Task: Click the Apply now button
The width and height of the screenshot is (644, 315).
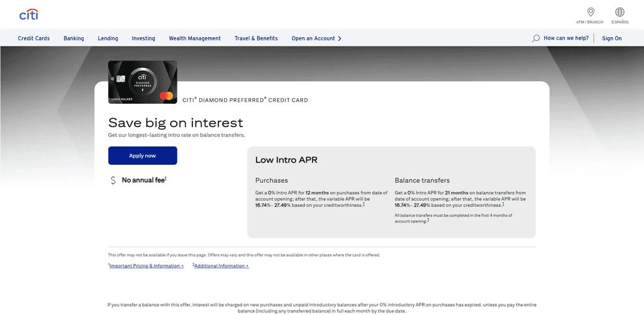Action: tap(143, 156)
